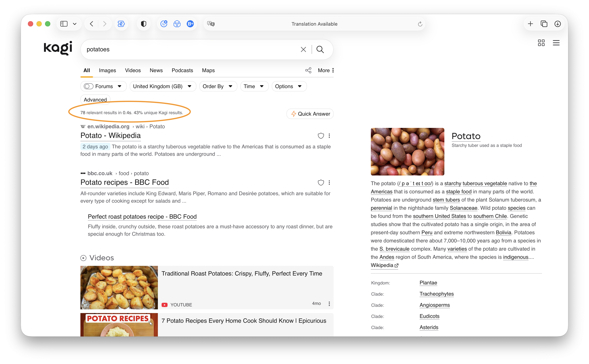Viewport: 589px width, 364px height.
Task: Open the United Kingdom (GB) region dropdown
Action: 163,86
